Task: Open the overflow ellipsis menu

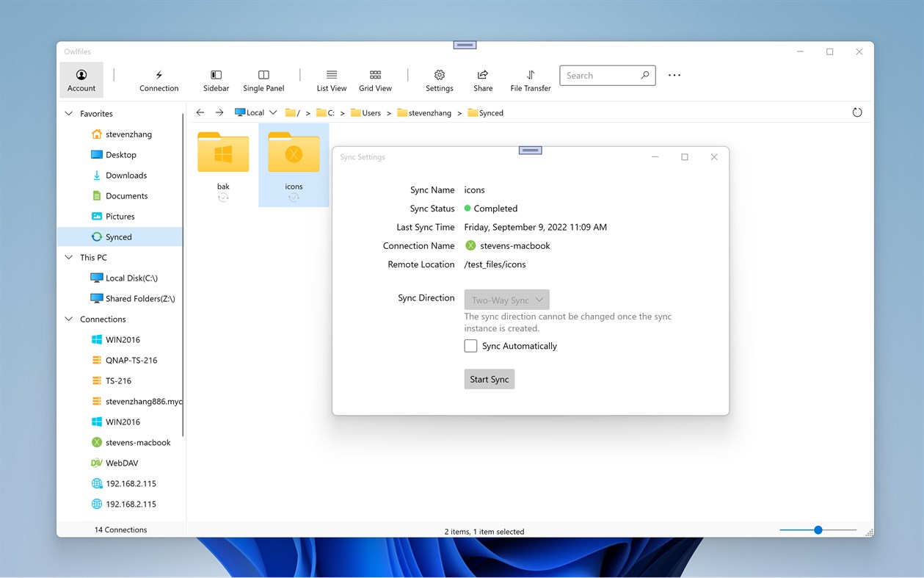Action: click(x=674, y=75)
